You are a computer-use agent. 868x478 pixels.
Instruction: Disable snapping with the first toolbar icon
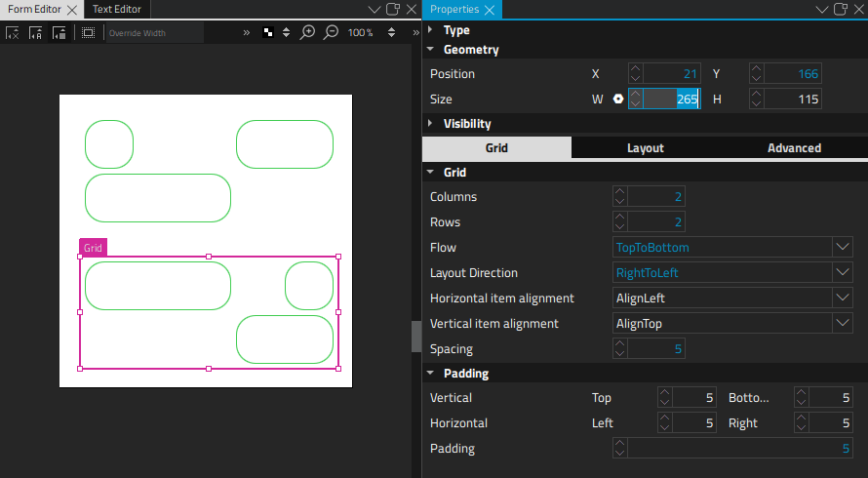coord(12,33)
